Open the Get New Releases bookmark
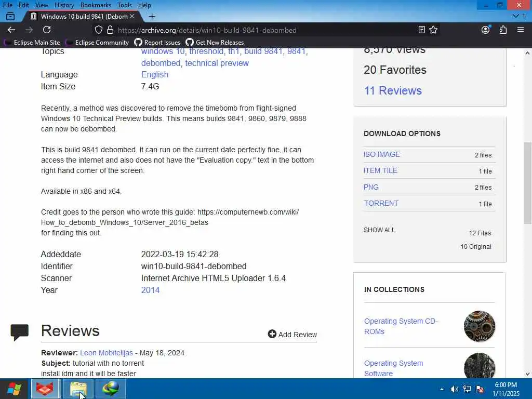This screenshot has height=399, width=532. point(215,43)
